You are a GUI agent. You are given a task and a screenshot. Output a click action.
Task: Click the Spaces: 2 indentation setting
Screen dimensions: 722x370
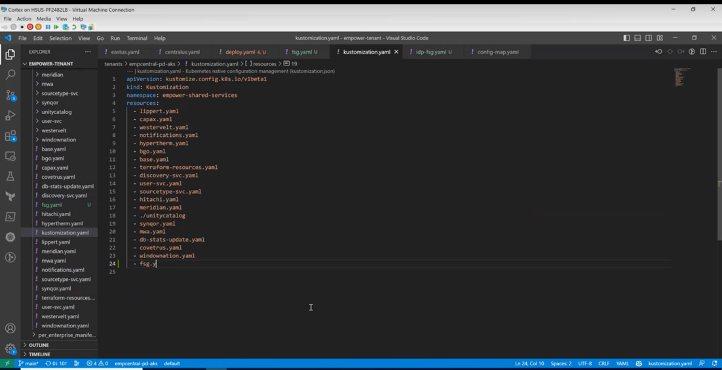(x=561, y=364)
